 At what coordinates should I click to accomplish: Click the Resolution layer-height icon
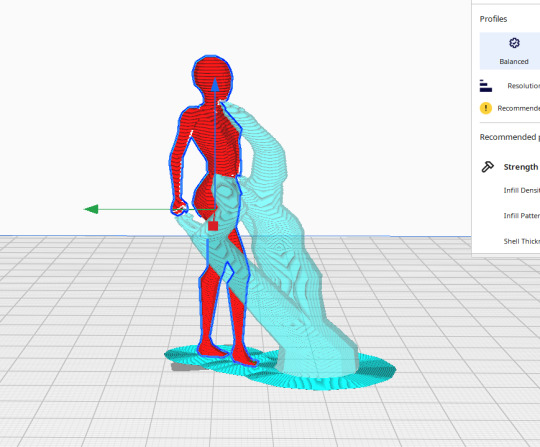pos(486,86)
